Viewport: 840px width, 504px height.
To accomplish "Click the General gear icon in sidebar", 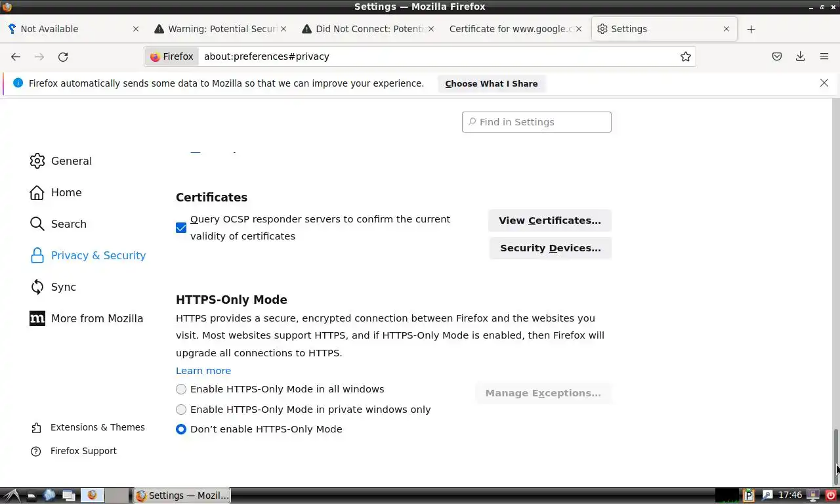I will tap(37, 161).
